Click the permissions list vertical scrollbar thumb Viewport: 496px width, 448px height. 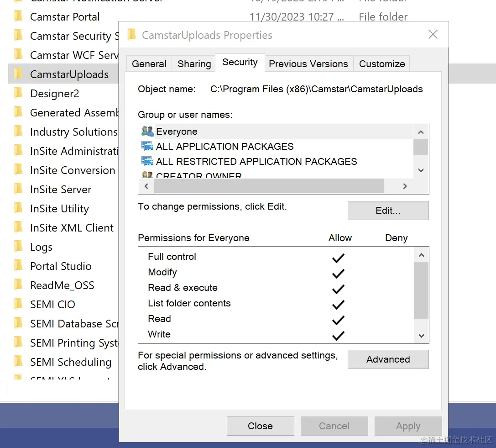point(421,290)
